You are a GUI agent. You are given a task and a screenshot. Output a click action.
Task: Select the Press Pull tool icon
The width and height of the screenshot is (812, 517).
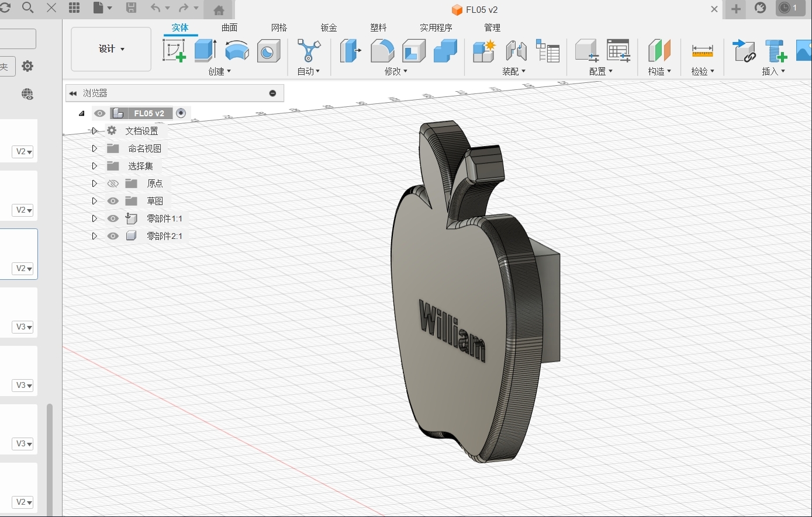point(351,51)
